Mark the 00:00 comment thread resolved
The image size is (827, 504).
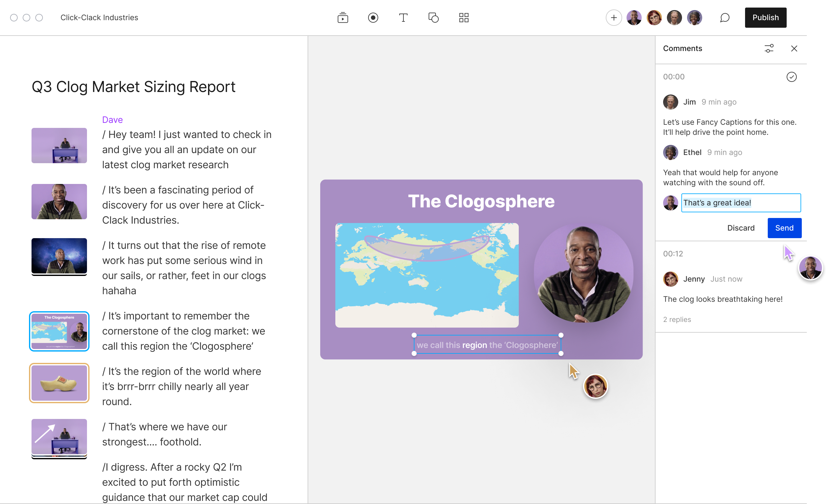(791, 77)
